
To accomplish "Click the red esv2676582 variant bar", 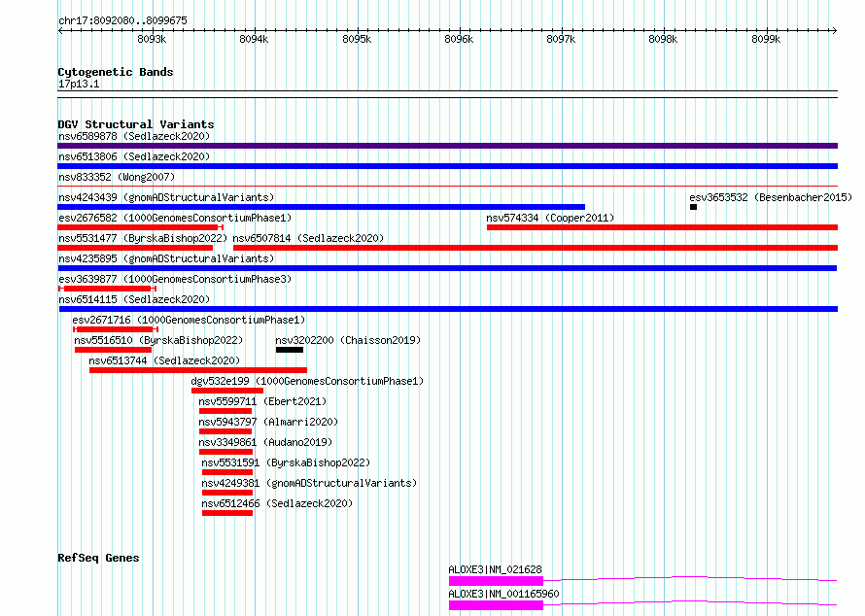I will click(140, 227).
